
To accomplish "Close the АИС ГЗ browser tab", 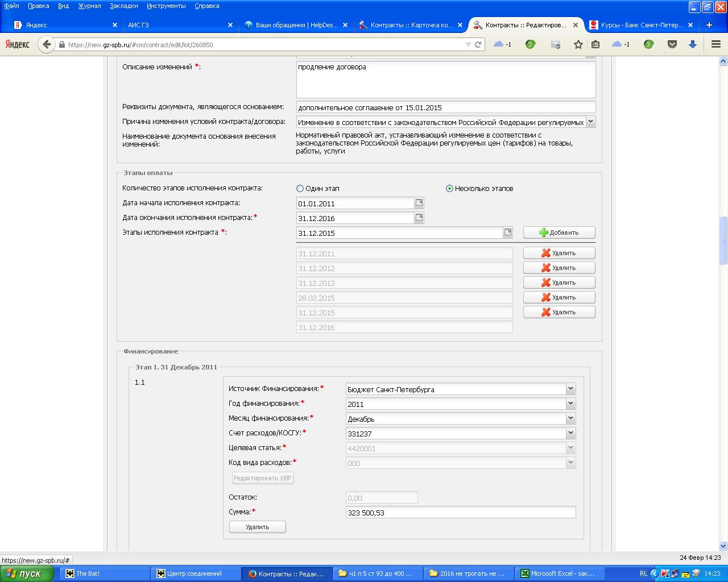I will [x=230, y=25].
